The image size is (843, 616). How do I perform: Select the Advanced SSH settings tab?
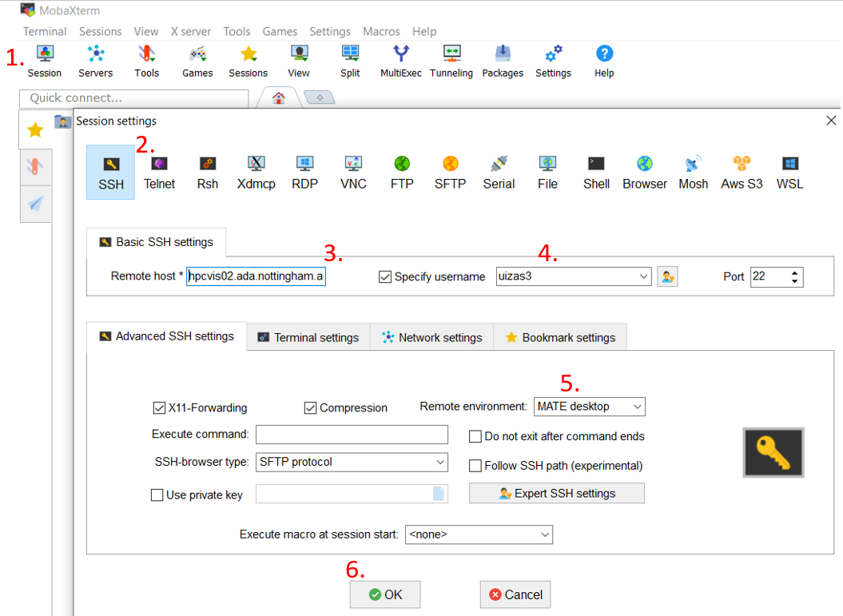click(167, 336)
